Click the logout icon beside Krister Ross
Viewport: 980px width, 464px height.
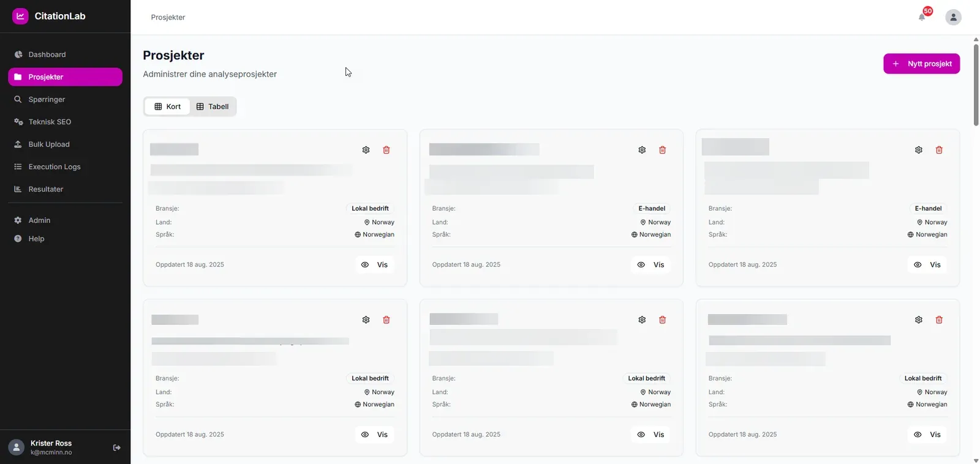(116, 447)
